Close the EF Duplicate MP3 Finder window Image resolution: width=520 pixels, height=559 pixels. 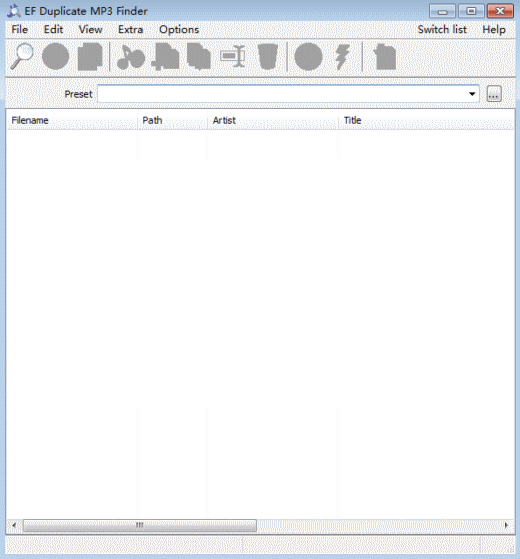[500, 11]
